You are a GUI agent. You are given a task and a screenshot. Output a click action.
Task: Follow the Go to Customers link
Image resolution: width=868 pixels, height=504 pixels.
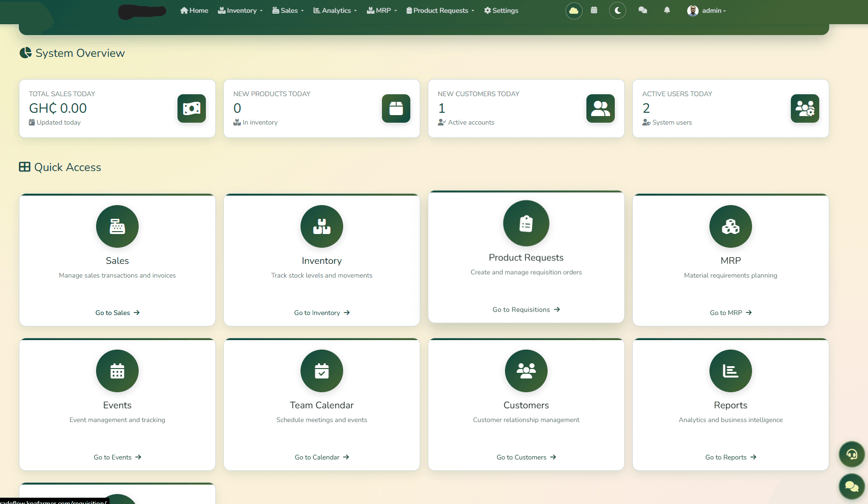pyautogui.click(x=526, y=457)
